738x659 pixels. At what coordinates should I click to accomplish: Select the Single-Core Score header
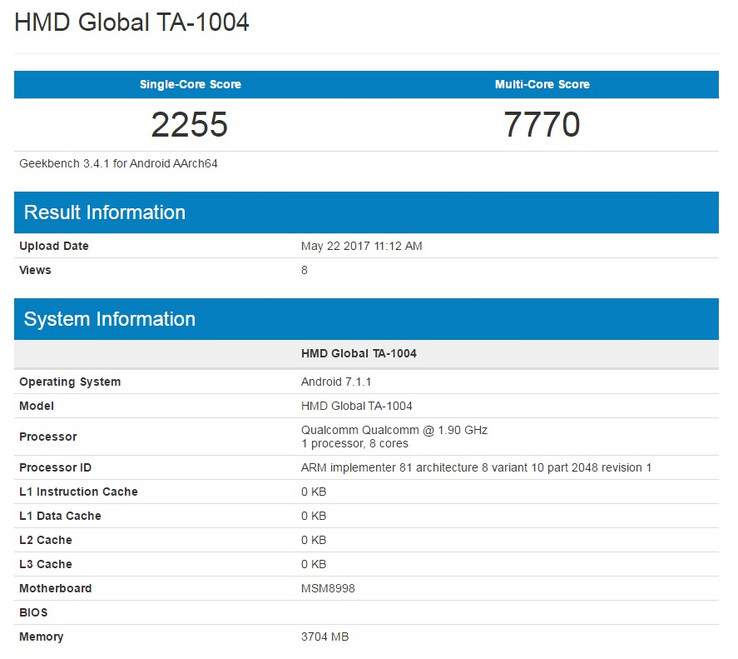click(190, 84)
